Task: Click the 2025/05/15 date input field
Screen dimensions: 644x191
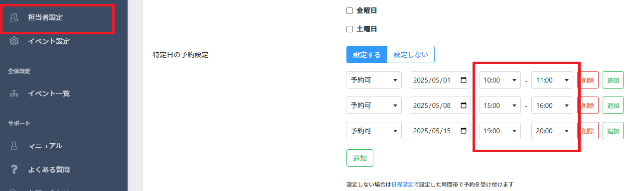Action: point(440,131)
